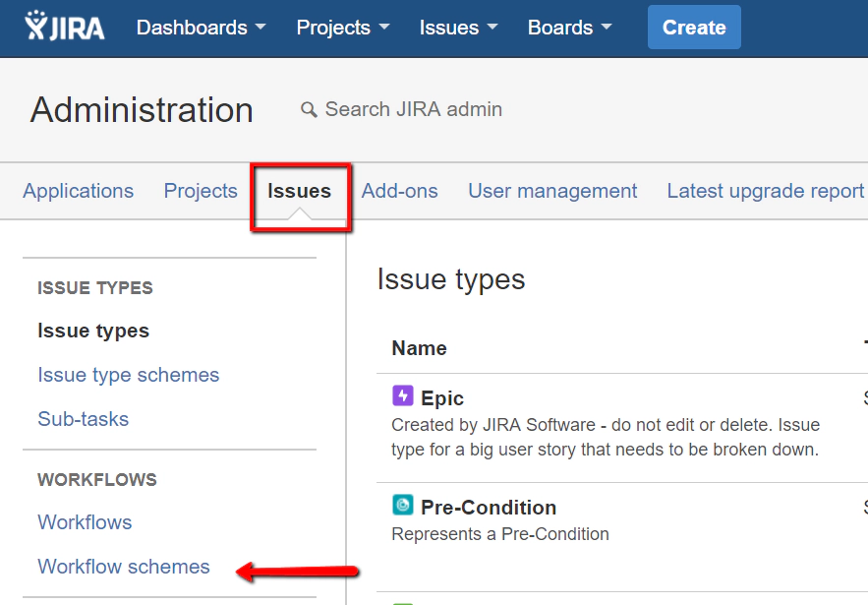Open the Sub-tasks configuration page
868x605 pixels.
click(x=82, y=419)
